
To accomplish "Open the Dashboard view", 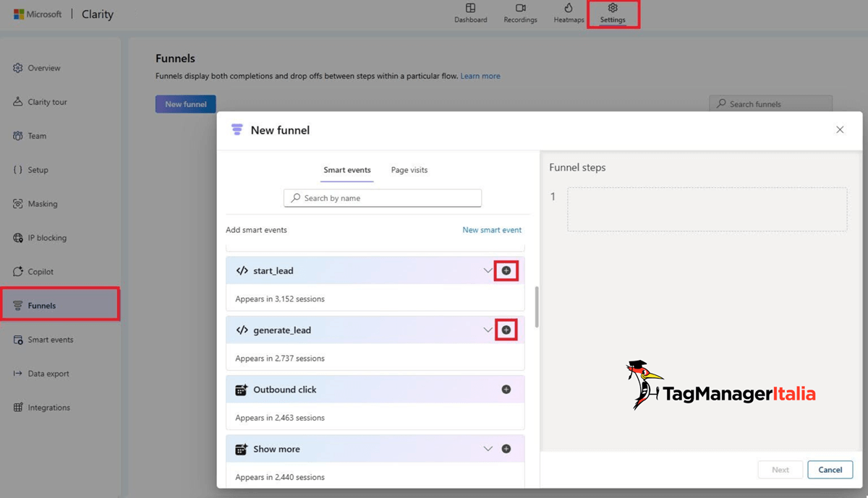I will [x=470, y=14].
